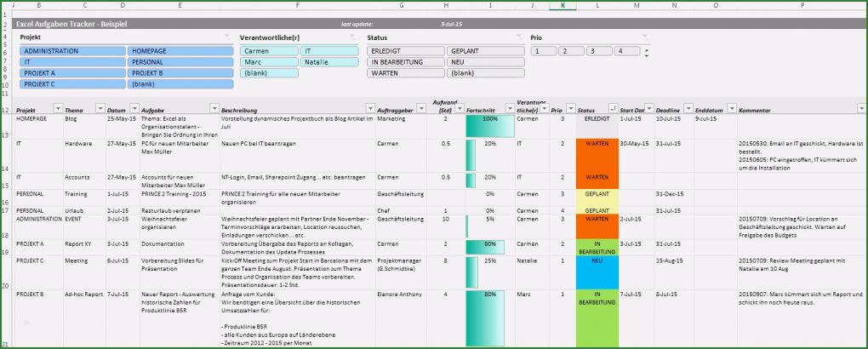Open Datum column filter dropdown
The height and width of the screenshot is (349, 868).
coord(134,108)
